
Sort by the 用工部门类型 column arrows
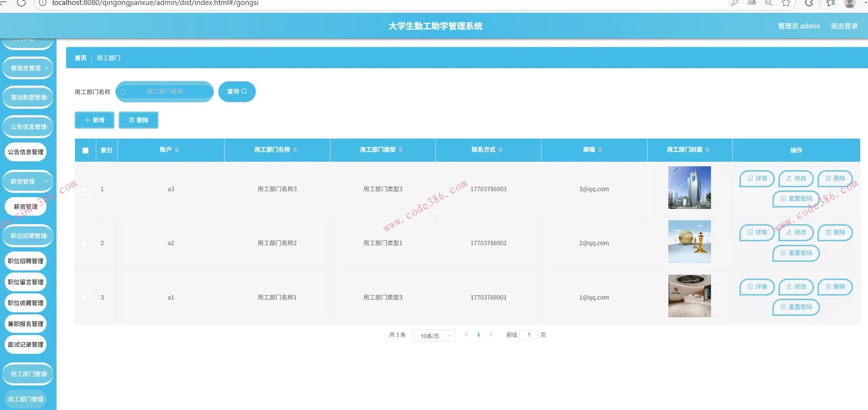click(401, 150)
